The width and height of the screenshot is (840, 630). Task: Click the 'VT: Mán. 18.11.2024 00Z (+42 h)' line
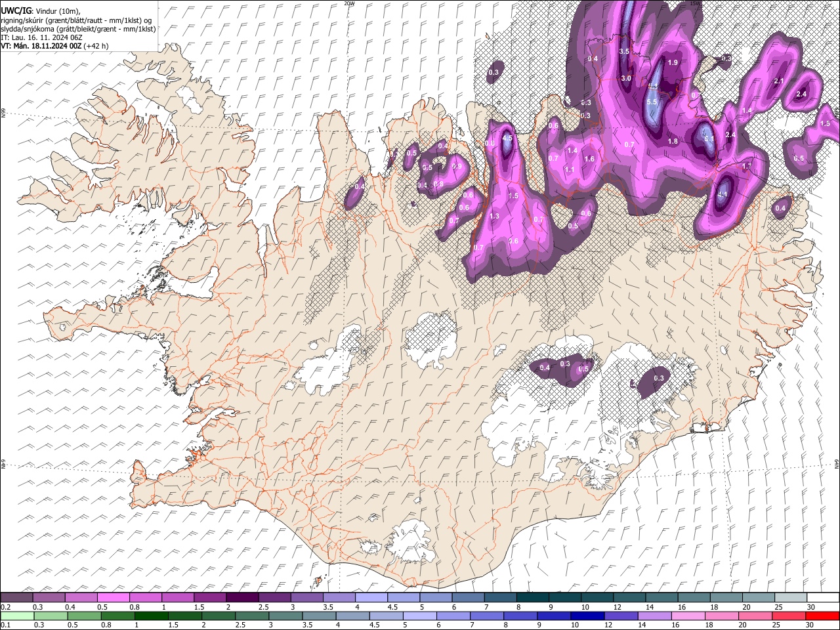(x=54, y=46)
